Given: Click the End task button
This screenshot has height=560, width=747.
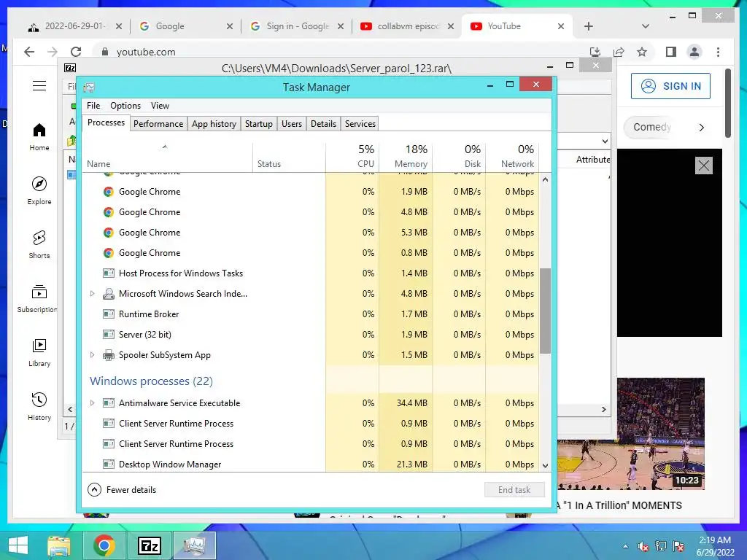Looking at the screenshot, I should click(x=514, y=489).
